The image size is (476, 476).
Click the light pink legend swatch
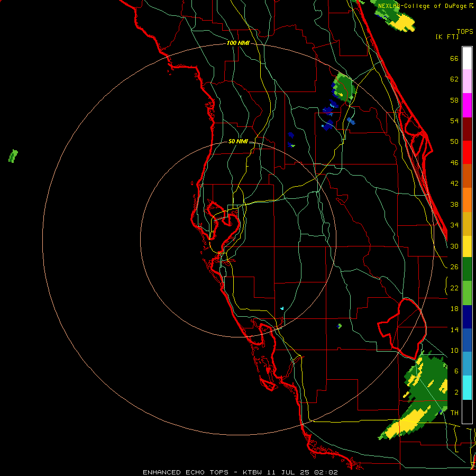pyautogui.click(x=467, y=81)
